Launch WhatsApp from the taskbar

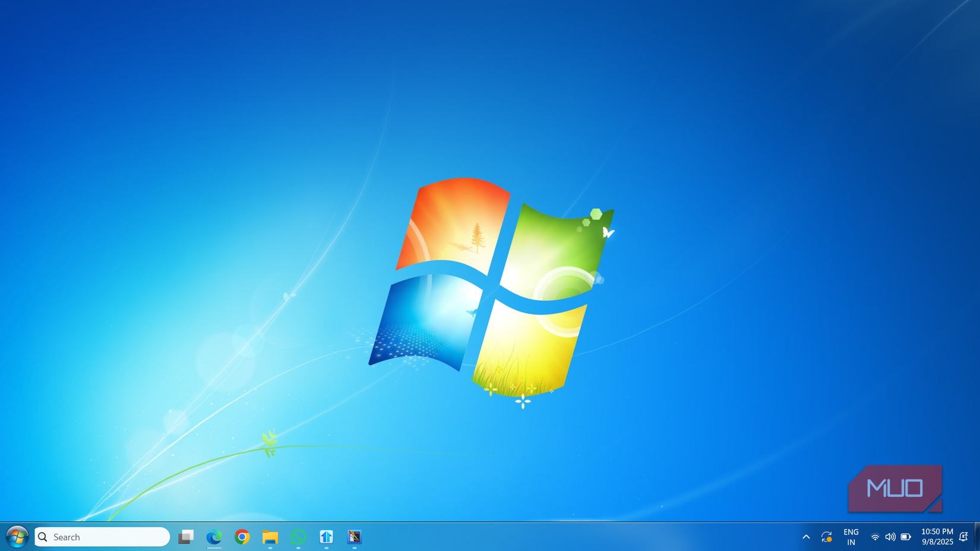298,537
